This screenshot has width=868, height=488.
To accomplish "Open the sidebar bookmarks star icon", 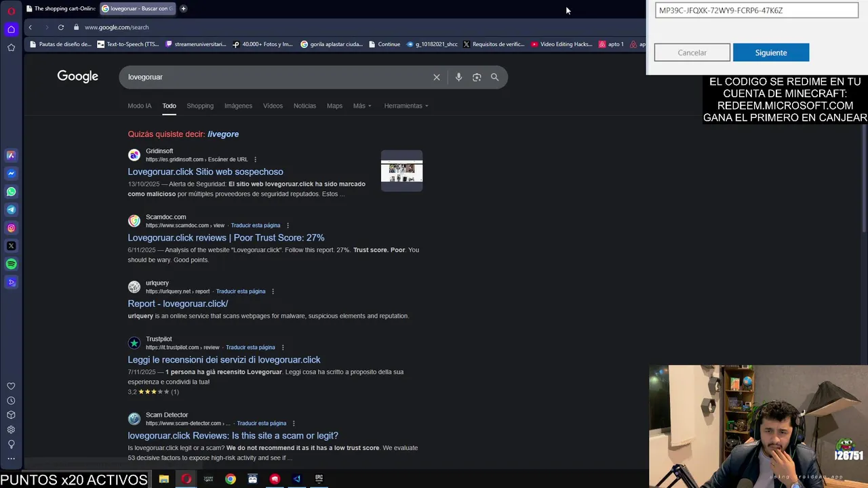I will click(11, 47).
